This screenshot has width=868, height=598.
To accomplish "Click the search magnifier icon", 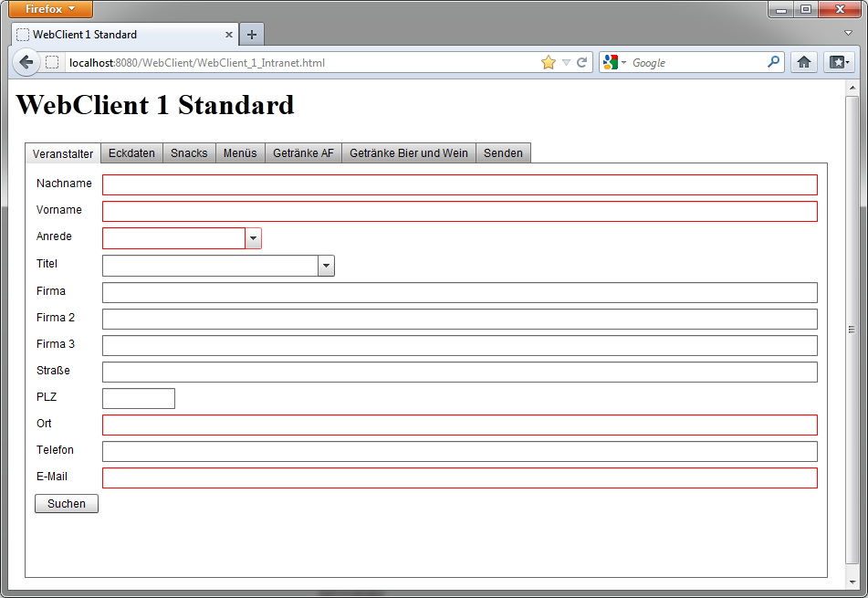I will (773, 62).
